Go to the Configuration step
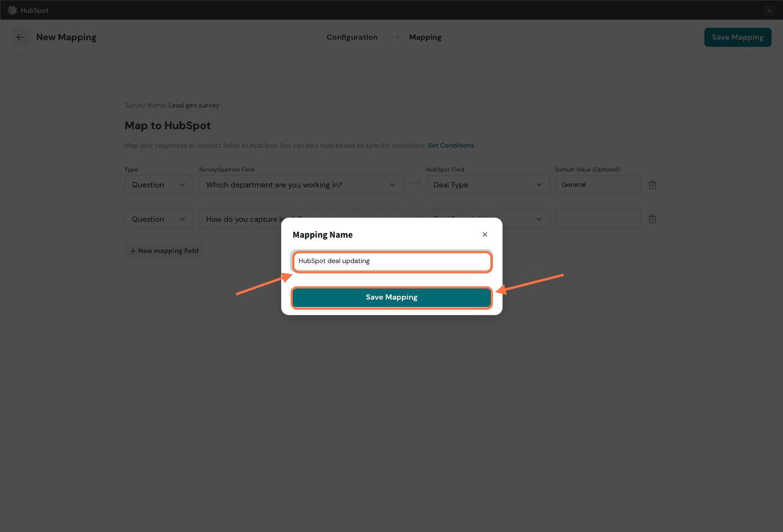 coord(352,37)
